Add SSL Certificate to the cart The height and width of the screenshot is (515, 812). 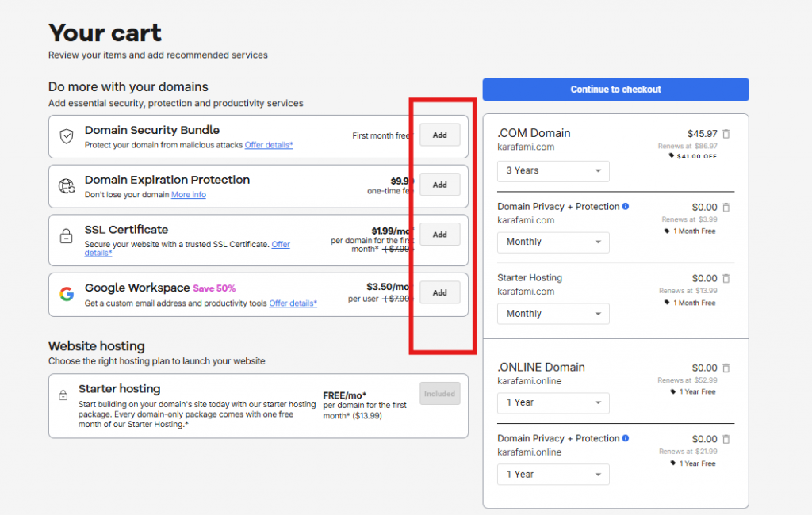[439, 235]
